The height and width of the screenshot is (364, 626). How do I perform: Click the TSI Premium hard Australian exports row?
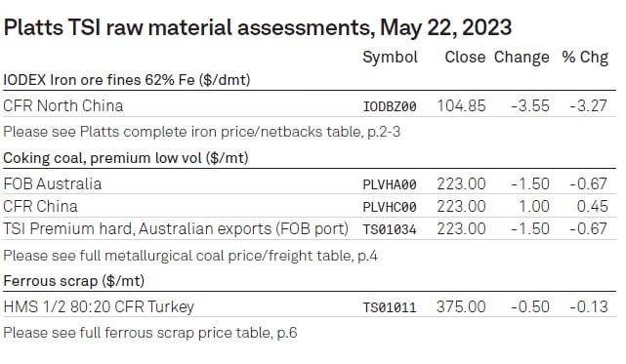coord(310,228)
